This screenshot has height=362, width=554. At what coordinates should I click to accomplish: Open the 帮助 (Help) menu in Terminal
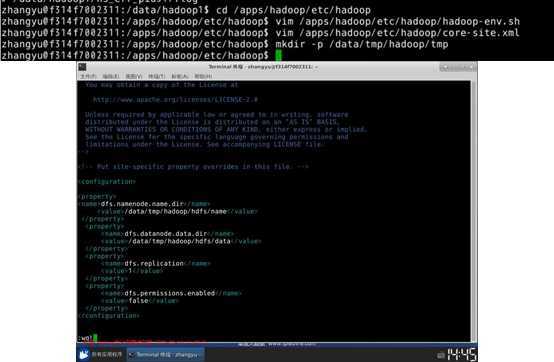coord(203,76)
